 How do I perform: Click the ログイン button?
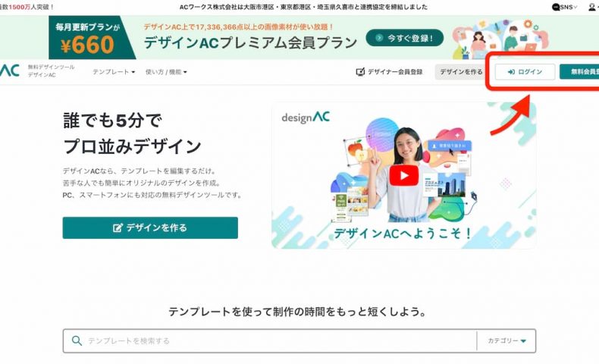point(525,72)
